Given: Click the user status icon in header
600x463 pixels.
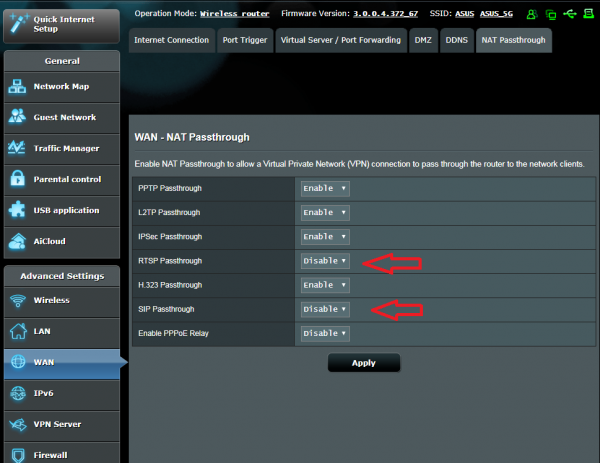Looking at the screenshot, I should pyautogui.click(x=531, y=15).
